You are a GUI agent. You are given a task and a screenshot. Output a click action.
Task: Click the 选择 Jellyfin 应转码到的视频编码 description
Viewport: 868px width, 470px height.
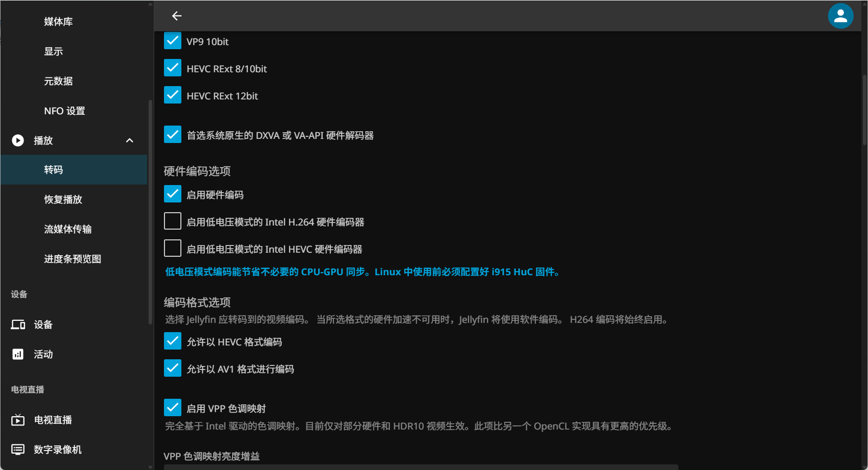[418, 319]
